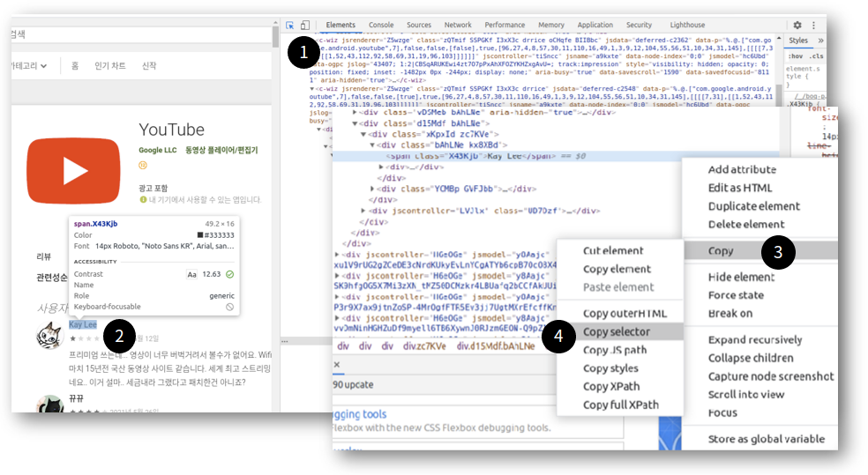Select the Application tab
The width and height of the screenshot is (868, 475).
pyautogui.click(x=595, y=25)
